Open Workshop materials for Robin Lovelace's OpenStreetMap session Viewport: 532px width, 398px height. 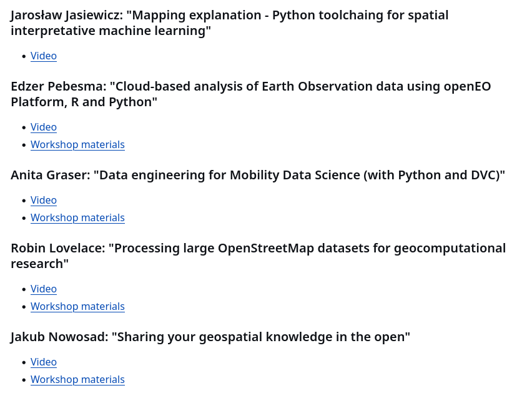(77, 306)
